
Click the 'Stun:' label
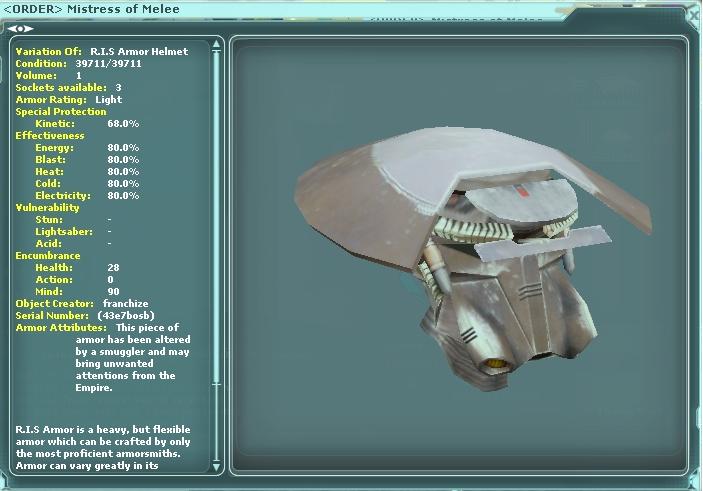49,220
